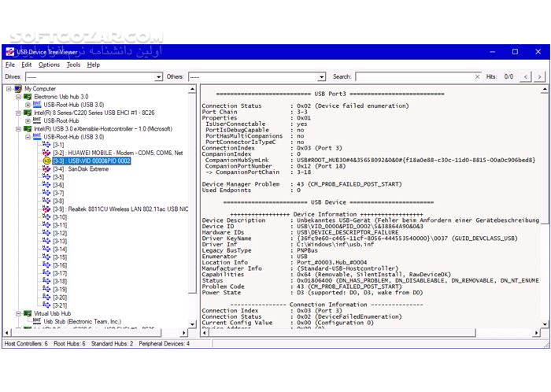Open the Edit menu

(x=26, y=65)
